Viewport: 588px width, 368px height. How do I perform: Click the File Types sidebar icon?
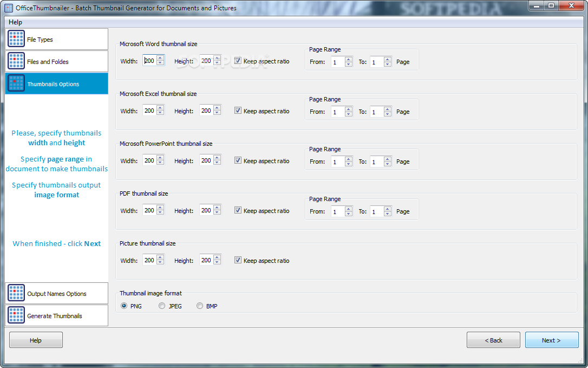(x=16, y=39)
